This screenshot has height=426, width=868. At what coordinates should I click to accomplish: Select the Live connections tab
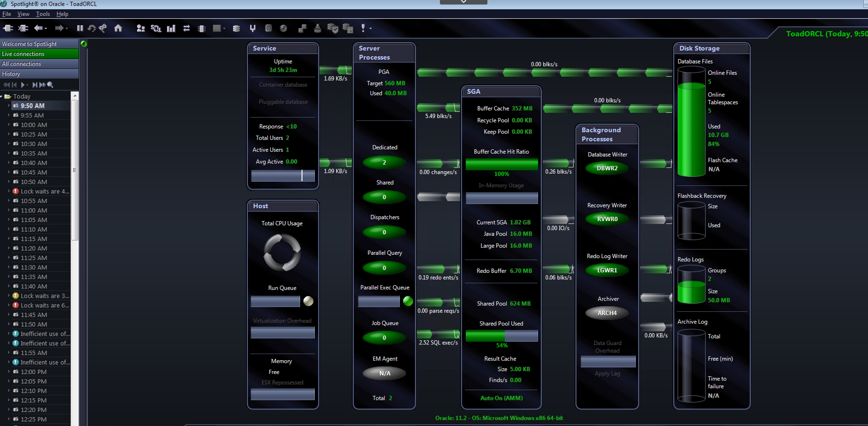[39, 54]
